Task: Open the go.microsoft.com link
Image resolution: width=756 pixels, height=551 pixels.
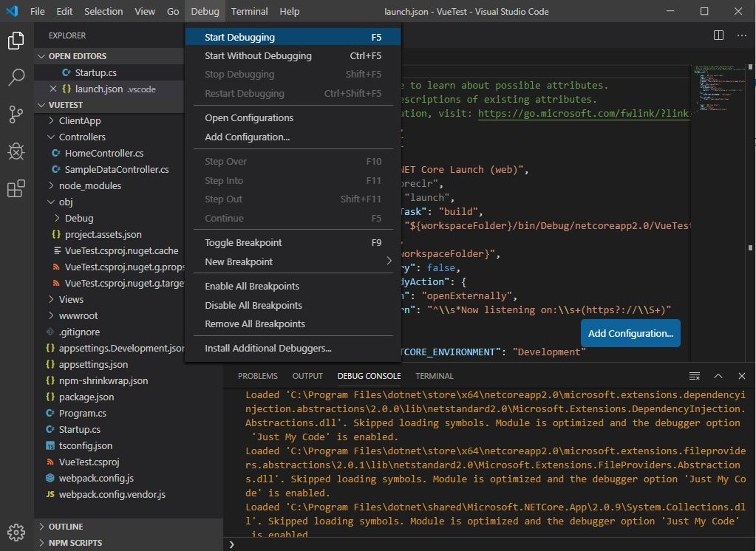Action: pyautogui.click(x=584, y=113)
